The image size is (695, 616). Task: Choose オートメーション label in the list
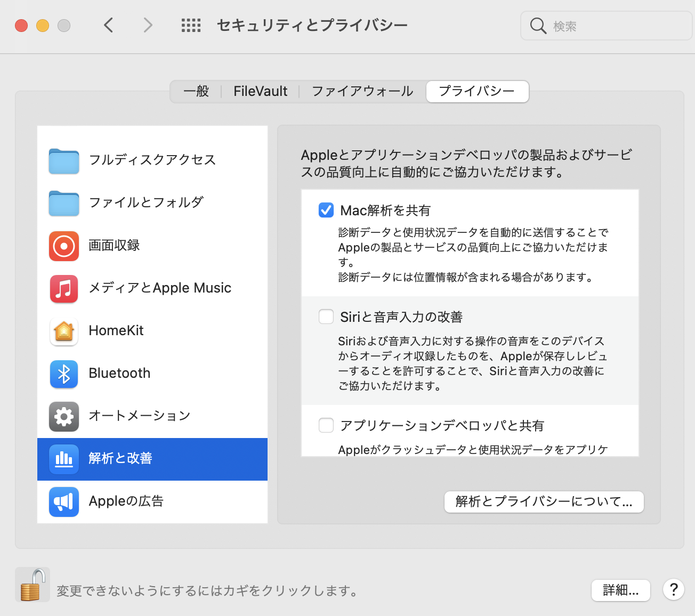pyautogui.click(x=140, y=416)
